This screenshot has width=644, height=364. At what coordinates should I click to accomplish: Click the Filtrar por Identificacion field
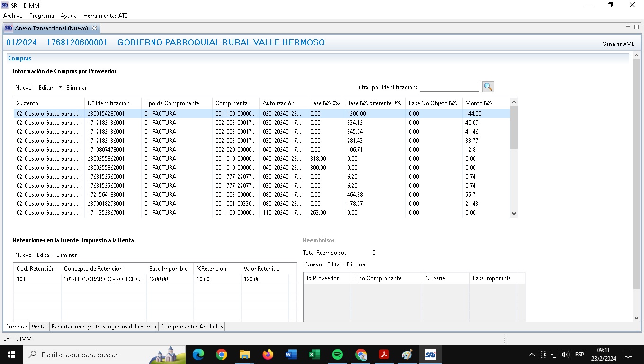(449, 87)
